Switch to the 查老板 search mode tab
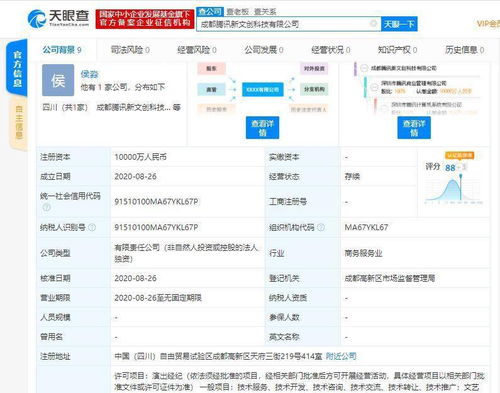Image resolution: width=500 pixels, height=393 pixels. 238,12
